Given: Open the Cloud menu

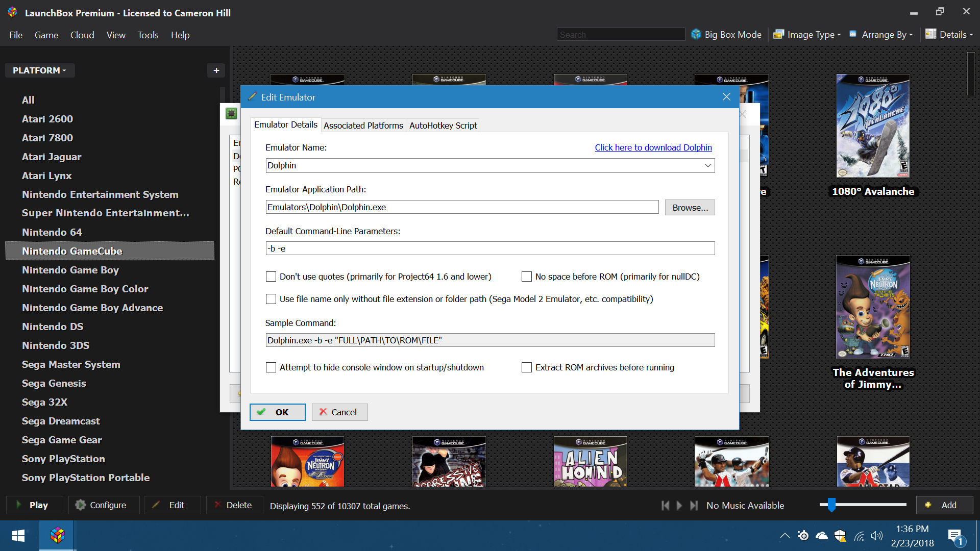Looking at the screenshot, I should click(x=82, y=35).
